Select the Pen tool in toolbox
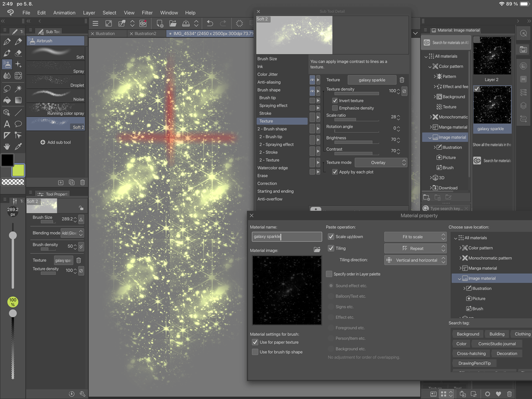This screenshot has height=399, width=532. coord(7,42)
